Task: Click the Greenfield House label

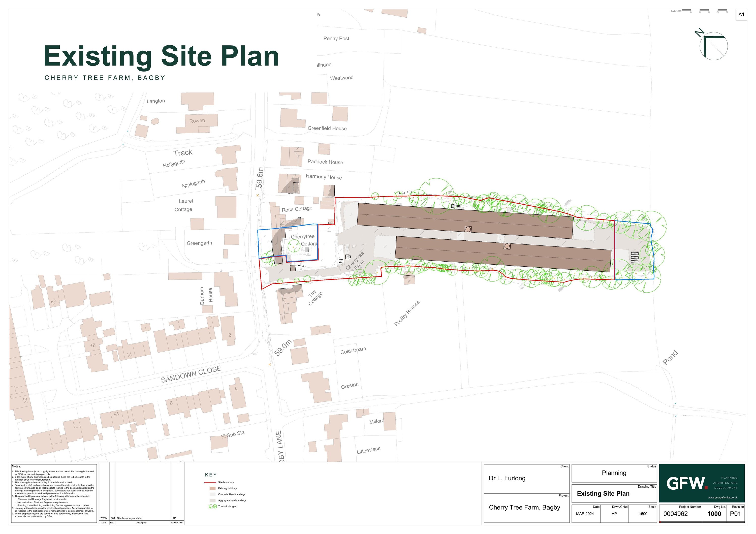Action: [327, 129]
